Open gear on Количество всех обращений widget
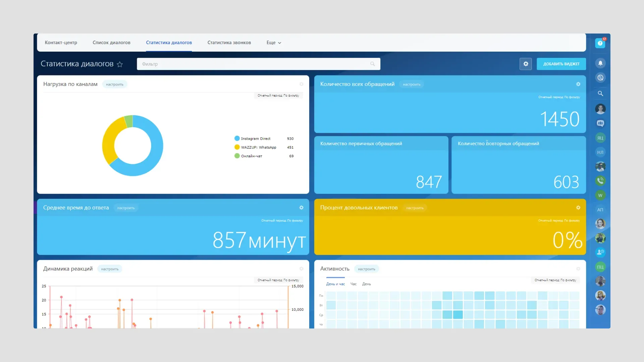Image resolution: width=644 pixels, height=362 pixels. 578,84
